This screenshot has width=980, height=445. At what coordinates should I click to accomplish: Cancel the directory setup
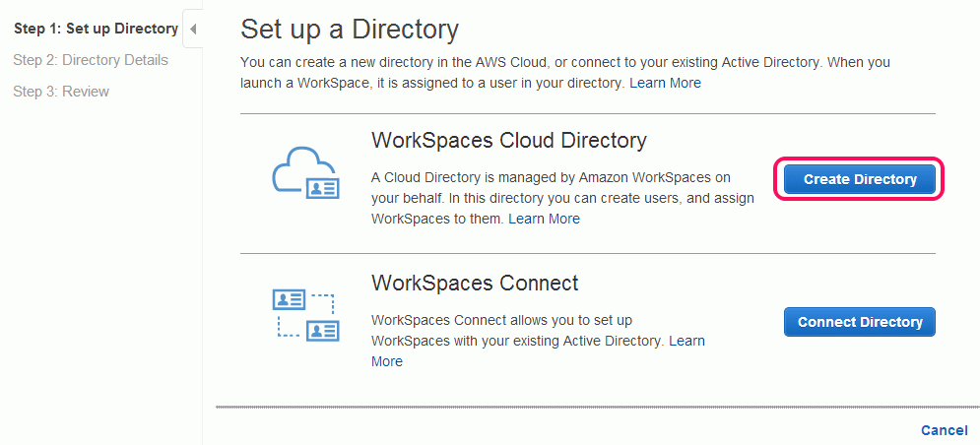944,430
